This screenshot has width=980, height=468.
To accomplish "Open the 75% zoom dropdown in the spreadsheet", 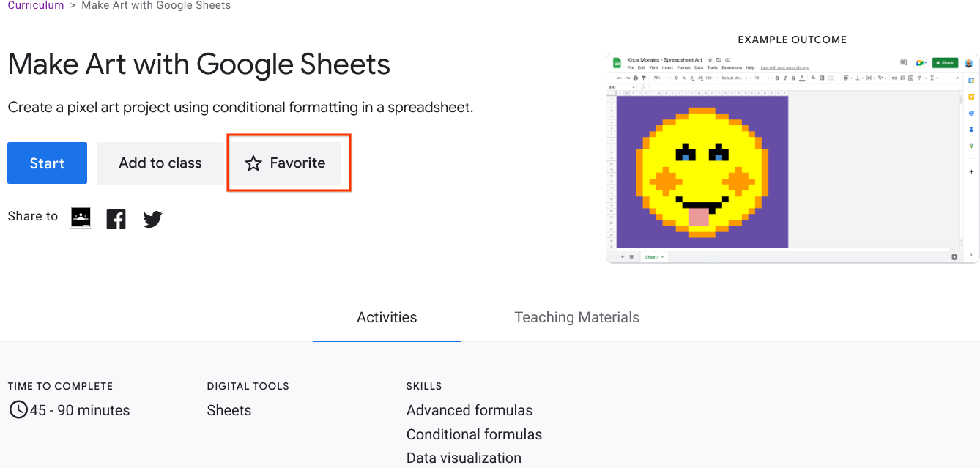I will click(x=658, y=78).
